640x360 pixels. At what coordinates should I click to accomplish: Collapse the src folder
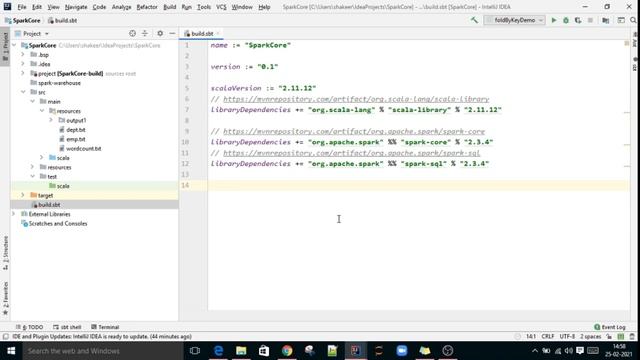coord(23,92)
